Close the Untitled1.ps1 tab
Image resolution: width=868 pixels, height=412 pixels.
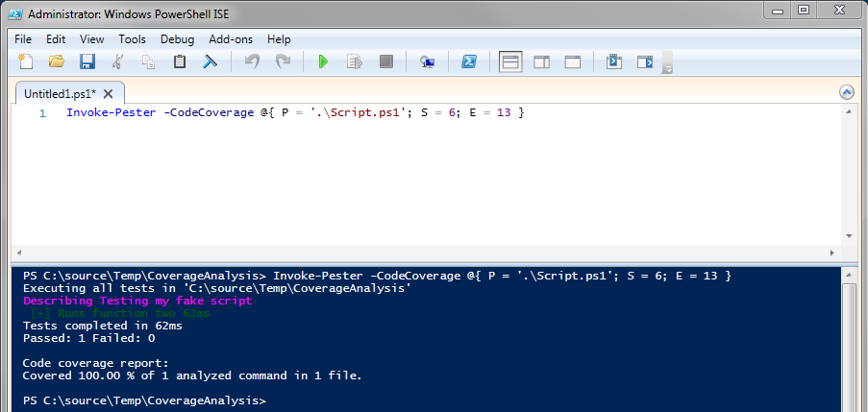(108, 93)
